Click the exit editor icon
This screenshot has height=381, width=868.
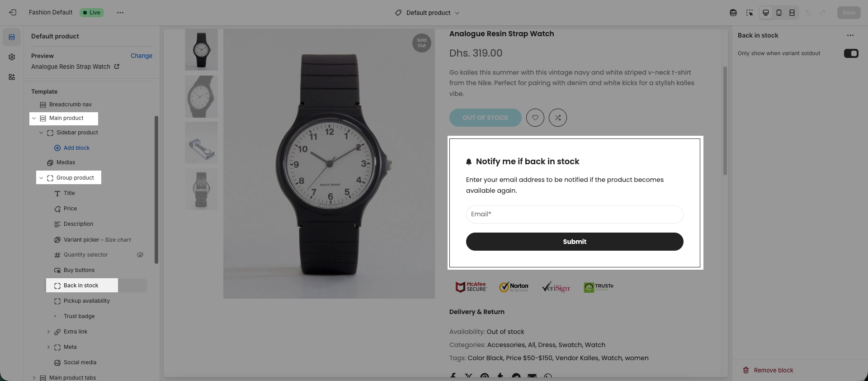pyautogui.click(x=13, y=13)
